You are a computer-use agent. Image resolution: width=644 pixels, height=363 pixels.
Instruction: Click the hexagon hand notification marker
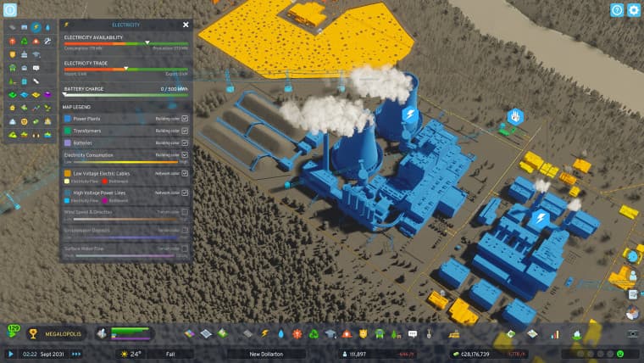click(515, 117)
